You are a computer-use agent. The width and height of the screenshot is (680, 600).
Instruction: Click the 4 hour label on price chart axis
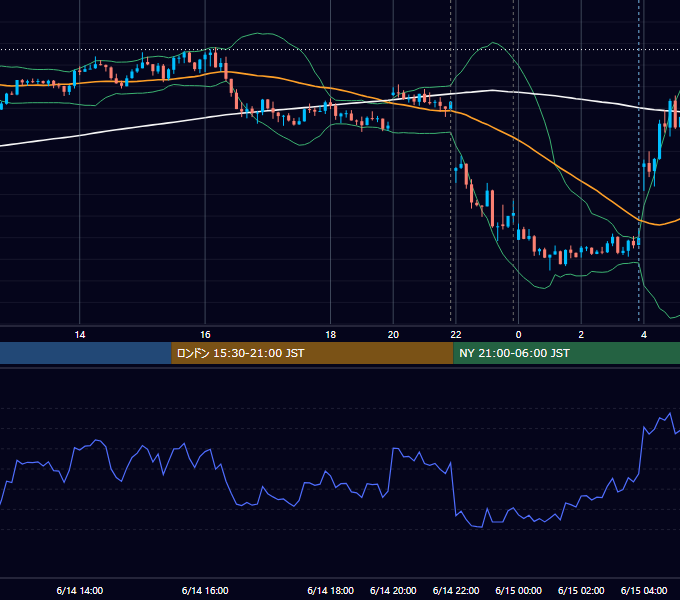point(644,335)
